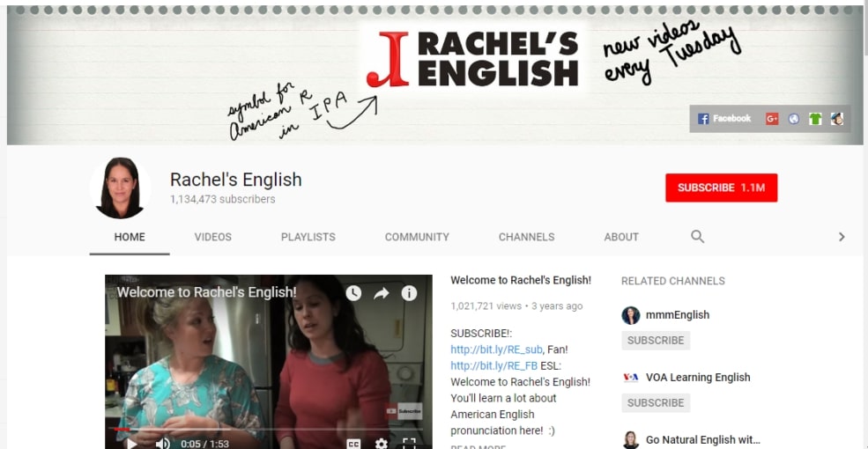Click the Rachel's English channel avatar

(120, 188)
